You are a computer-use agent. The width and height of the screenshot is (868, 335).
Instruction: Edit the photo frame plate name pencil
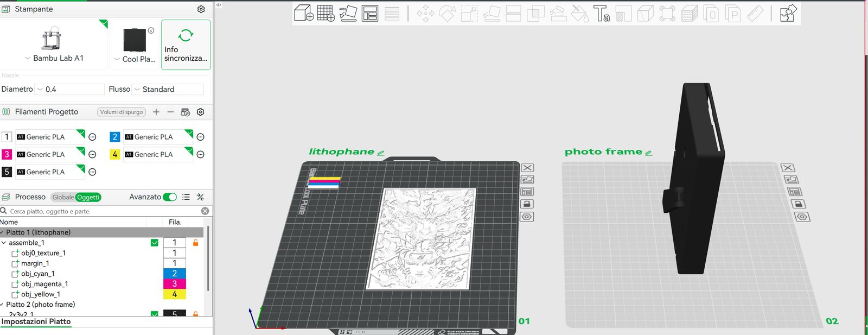649,153
